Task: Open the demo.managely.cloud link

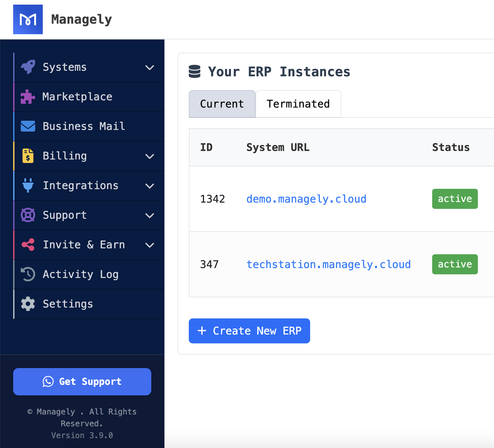Action: [x=306, y=199]
